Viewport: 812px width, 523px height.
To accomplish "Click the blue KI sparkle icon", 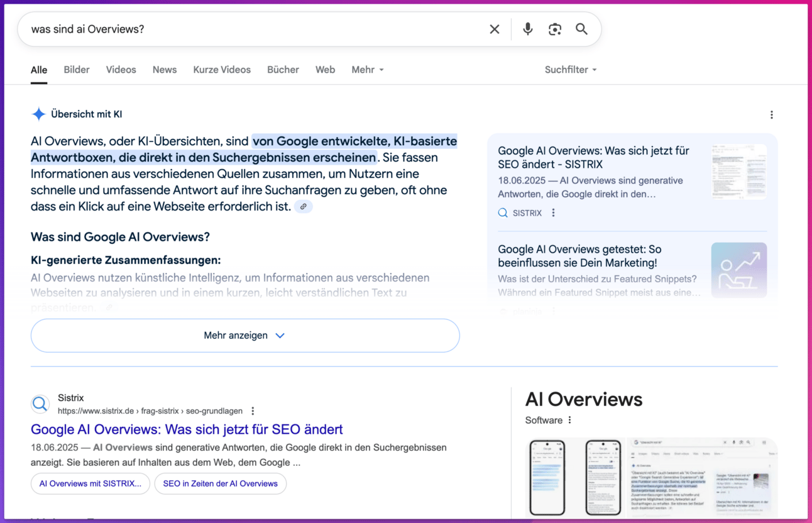I will coord(38,114).
